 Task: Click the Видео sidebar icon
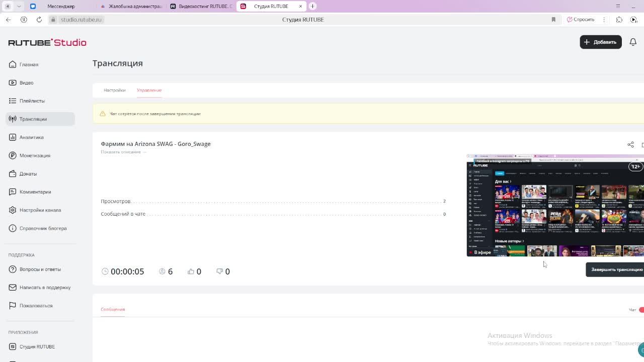[13, 82]
